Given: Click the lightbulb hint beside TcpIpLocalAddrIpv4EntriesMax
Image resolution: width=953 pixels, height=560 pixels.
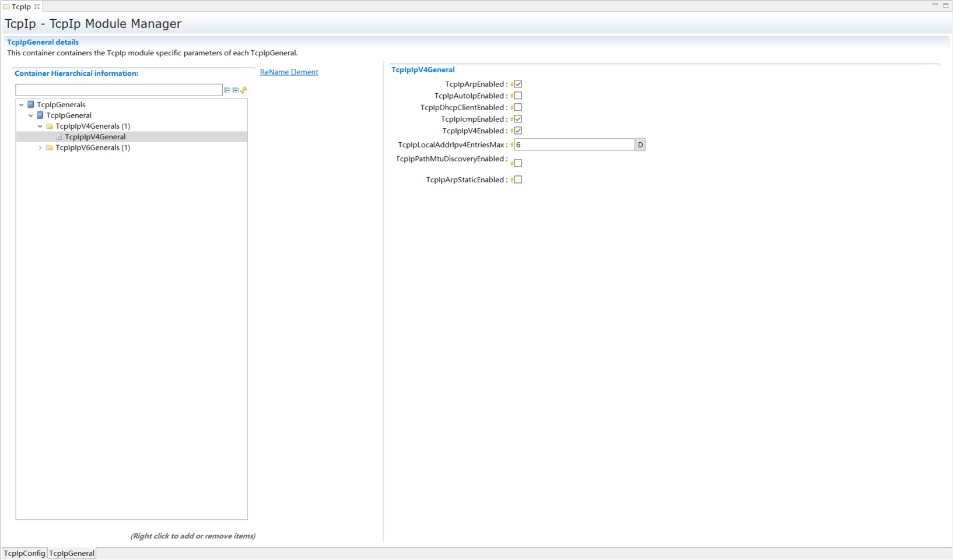Looking at the screenshot, I should 511,145.
